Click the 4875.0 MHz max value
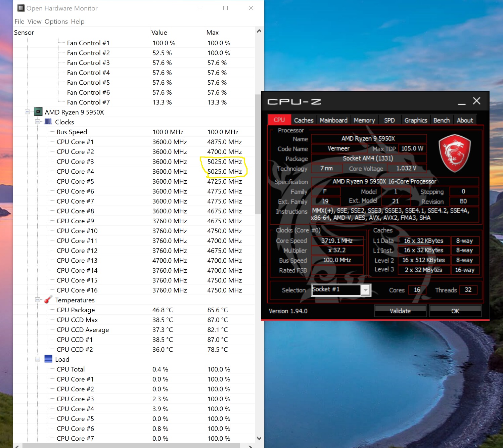Image resolution: width=503 pixels, height=448 pixels. (x=224, y=142)
